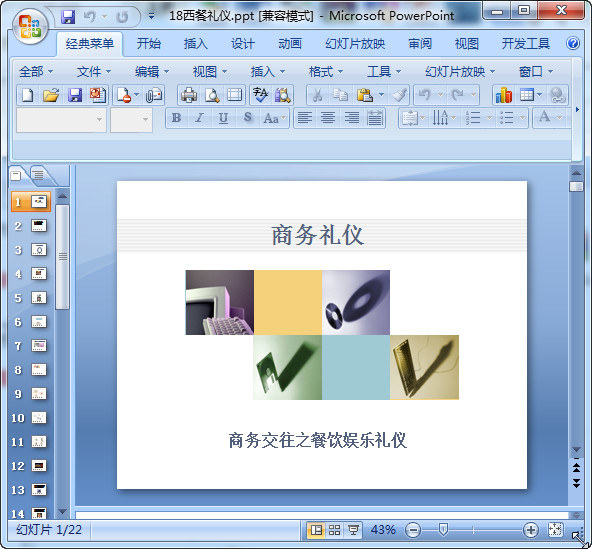Open Help question mark icon
Image resolution: width=592 pixels, height=549 pixels.
(572, 43)
